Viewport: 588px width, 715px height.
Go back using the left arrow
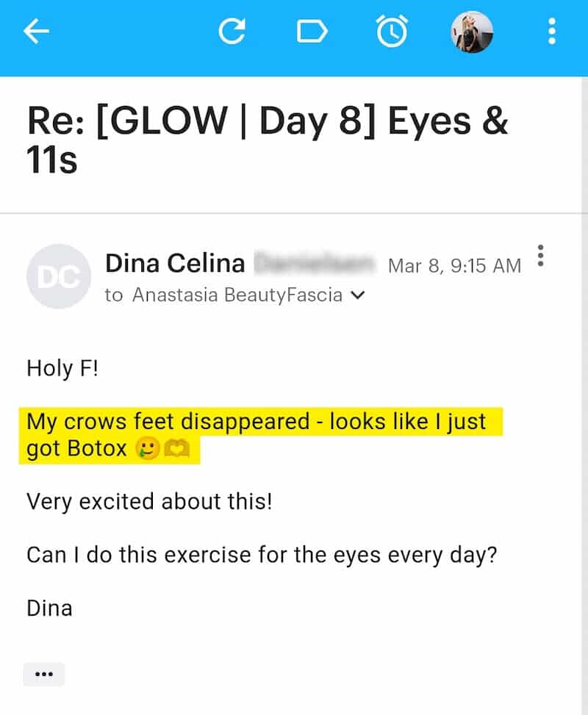(x=36, y=32)
